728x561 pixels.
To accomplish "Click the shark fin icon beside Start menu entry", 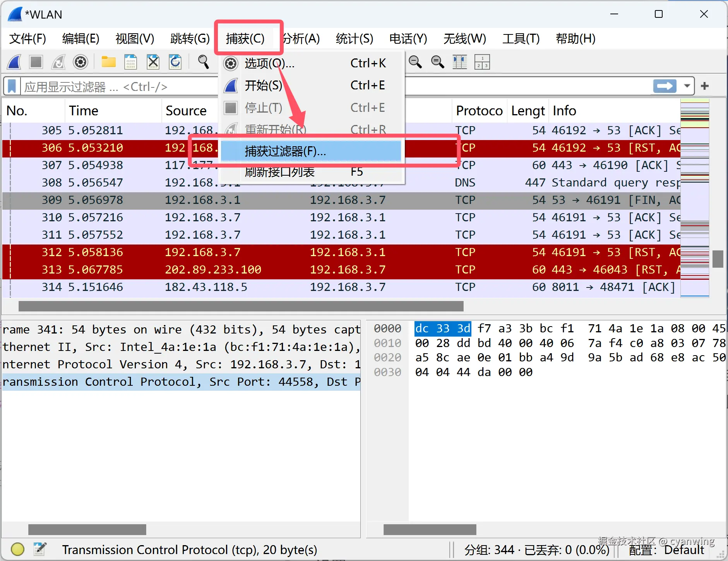I will point(231,86).
